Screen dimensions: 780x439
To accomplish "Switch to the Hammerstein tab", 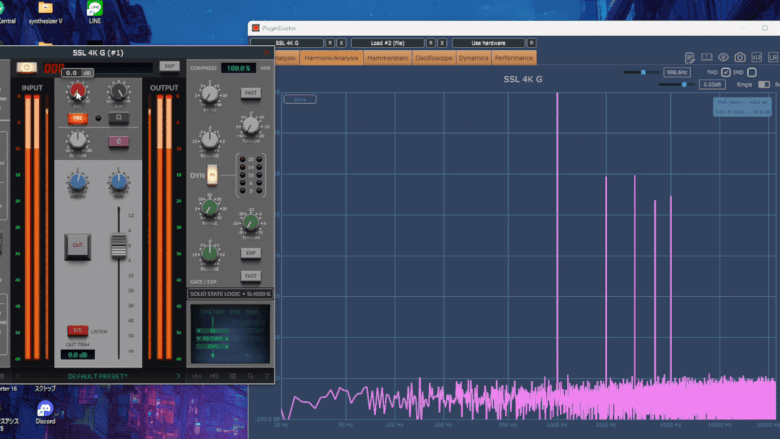I will tap(388, 58).
